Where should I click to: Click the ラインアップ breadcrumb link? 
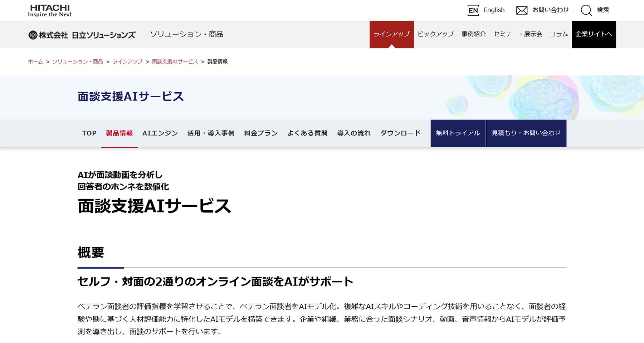coord(127,62)
